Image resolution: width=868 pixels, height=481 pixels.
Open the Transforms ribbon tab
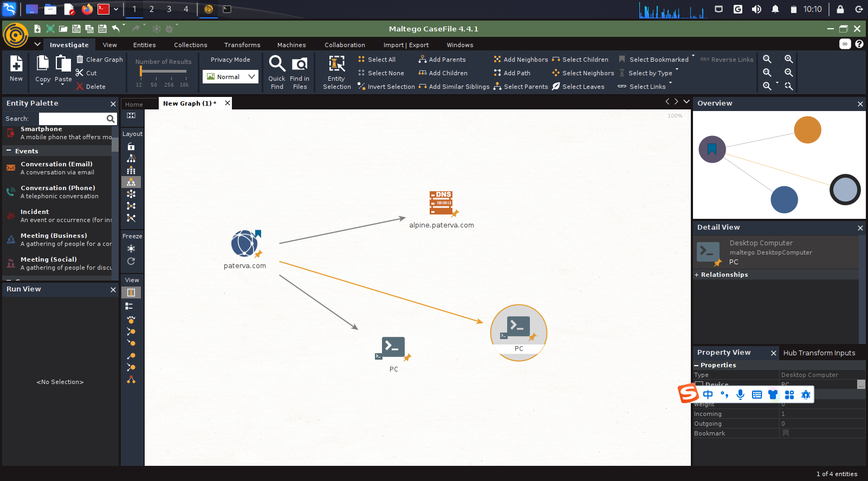pyautogui.click(x=242, y=45)
